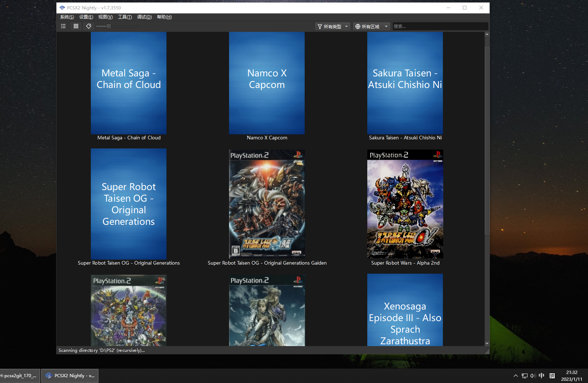The width and height of the screenshot is (588, 383).
Task: Click the PCSX2 logo in title bar
Action: pyautogui.click(x=62, y=8)
